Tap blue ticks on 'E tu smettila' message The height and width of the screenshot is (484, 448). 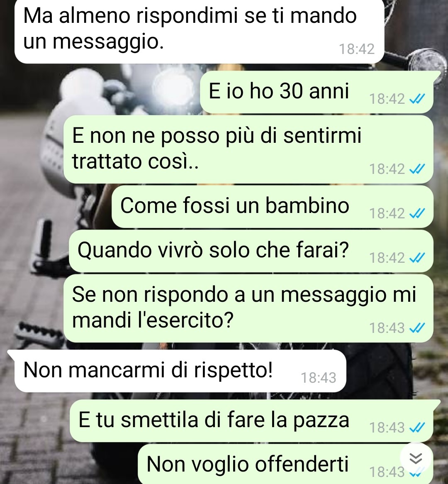(x=417, y=428)
